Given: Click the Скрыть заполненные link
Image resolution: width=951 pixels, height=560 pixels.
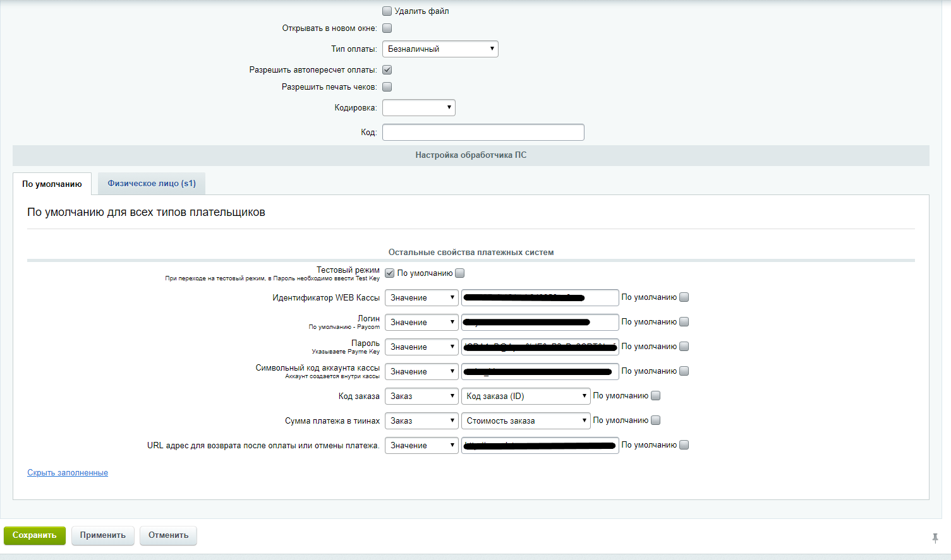Looking at the screenshot, I should point(68,473).
